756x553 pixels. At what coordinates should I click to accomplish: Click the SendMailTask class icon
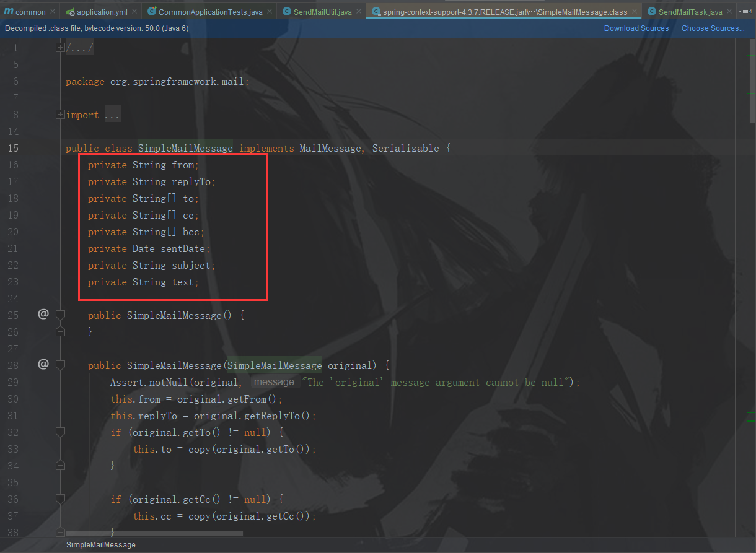click(x=652, y=12)
